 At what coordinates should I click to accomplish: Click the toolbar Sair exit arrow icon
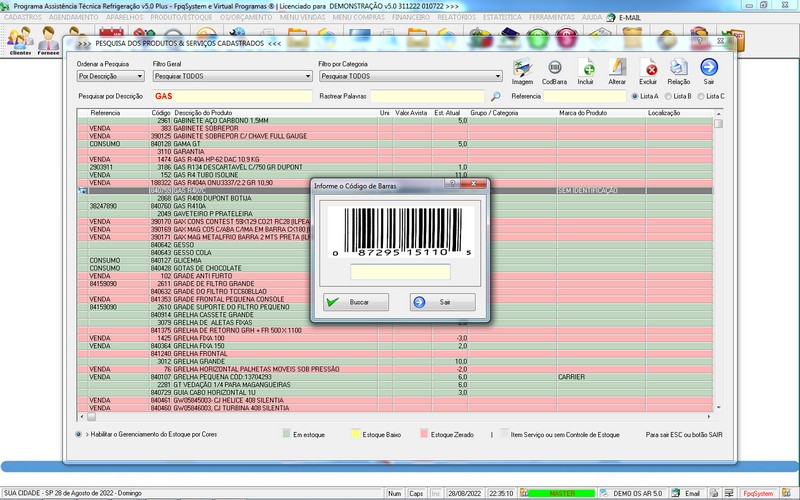709,67
